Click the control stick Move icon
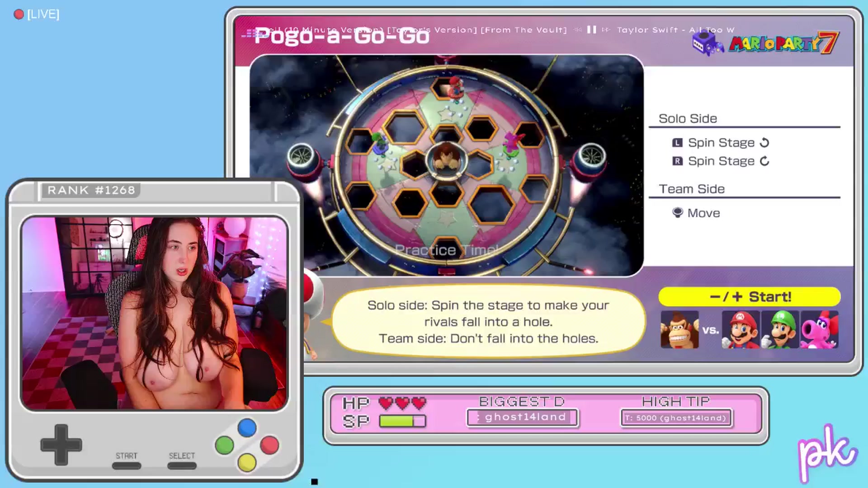 [677, 212]
